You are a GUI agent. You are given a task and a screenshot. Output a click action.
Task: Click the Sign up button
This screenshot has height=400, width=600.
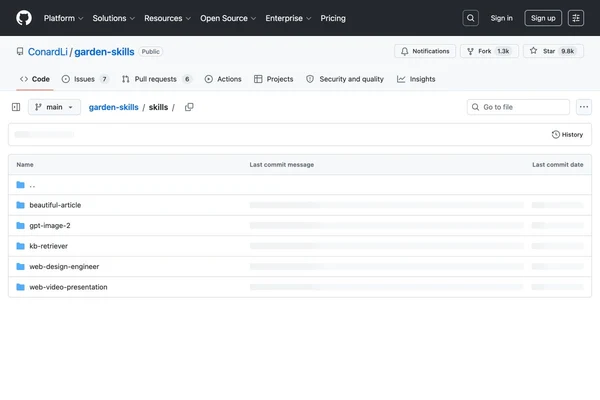click(543, 18)
